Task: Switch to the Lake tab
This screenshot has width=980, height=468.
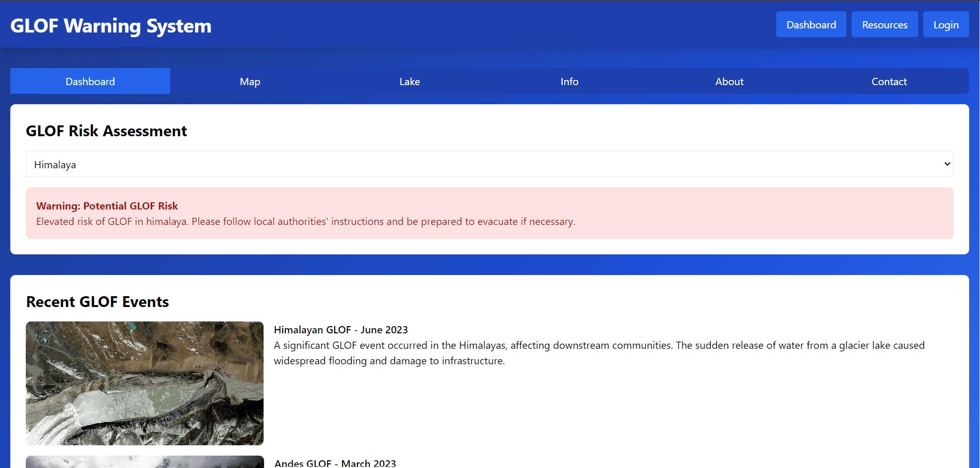Action: coord(410,82)
